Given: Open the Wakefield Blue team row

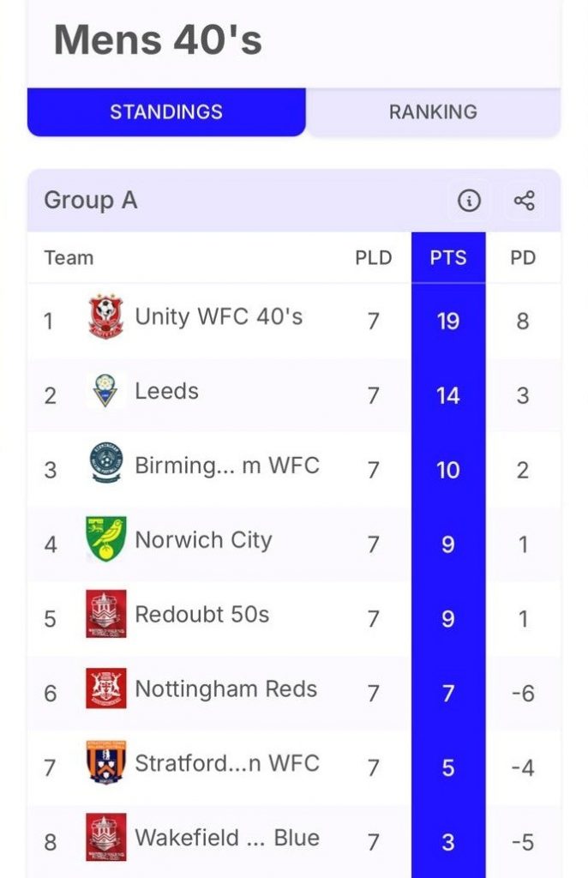Looking at the screenshot, I should tap(227, 839).
